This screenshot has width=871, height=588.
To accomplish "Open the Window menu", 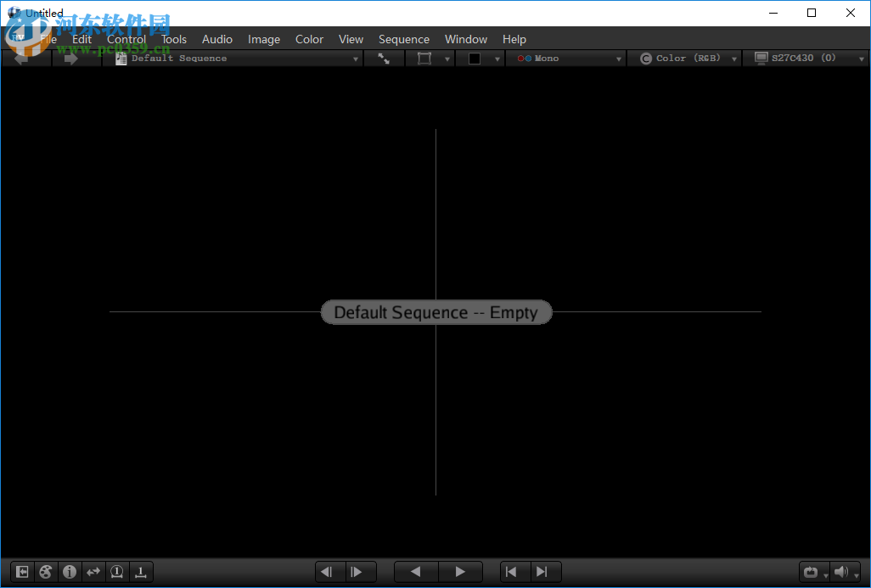I will (466, 39).
